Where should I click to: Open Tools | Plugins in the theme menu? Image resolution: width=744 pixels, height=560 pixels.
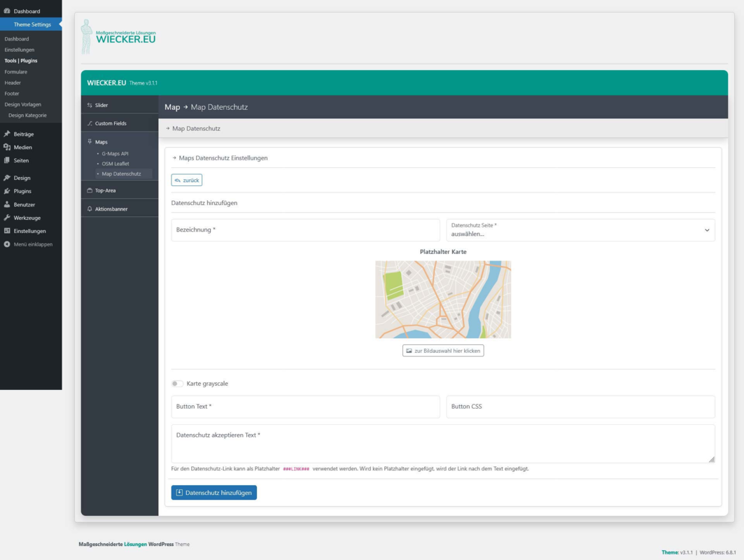tap(21, 61)
